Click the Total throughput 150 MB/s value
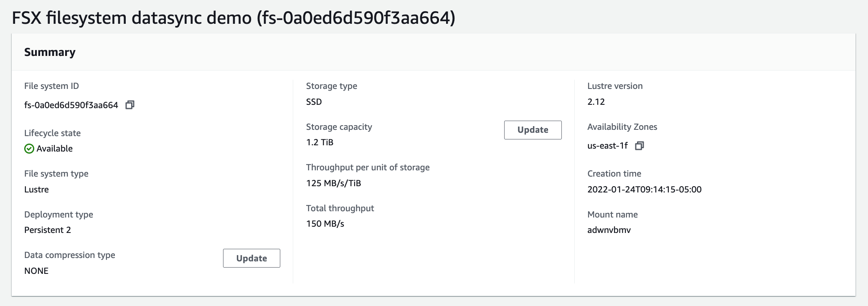 (325, 224)
